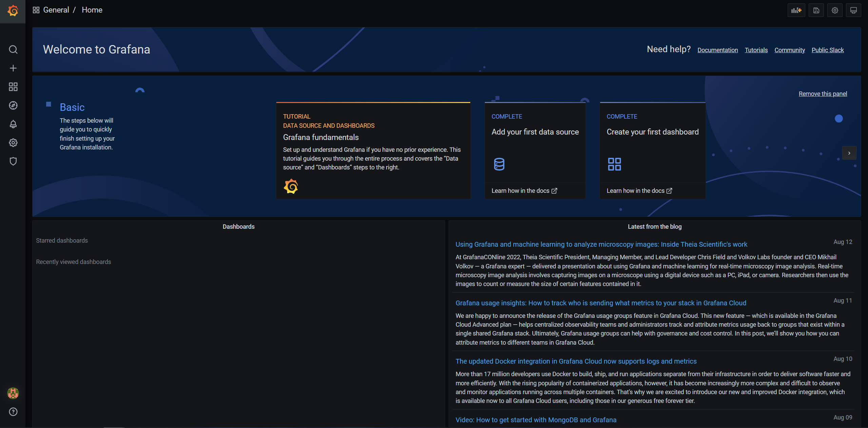Click the Home breadcrumb item

(x=92, y=10)
